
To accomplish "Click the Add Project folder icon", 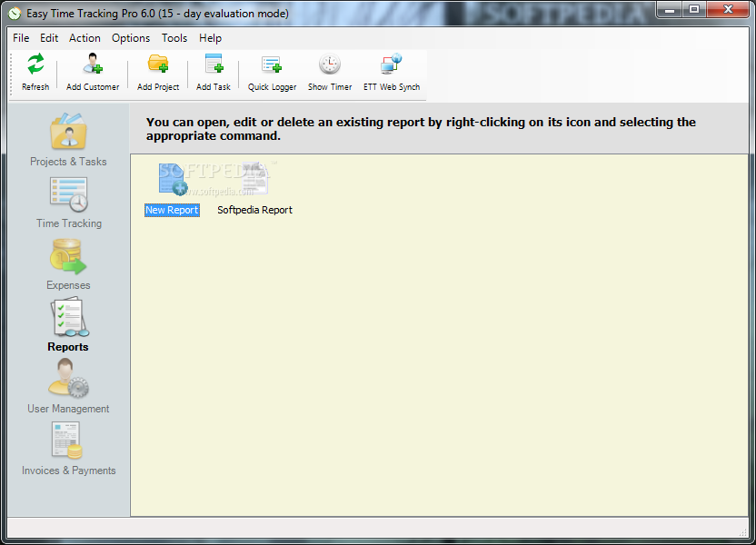I will [158, 64].
